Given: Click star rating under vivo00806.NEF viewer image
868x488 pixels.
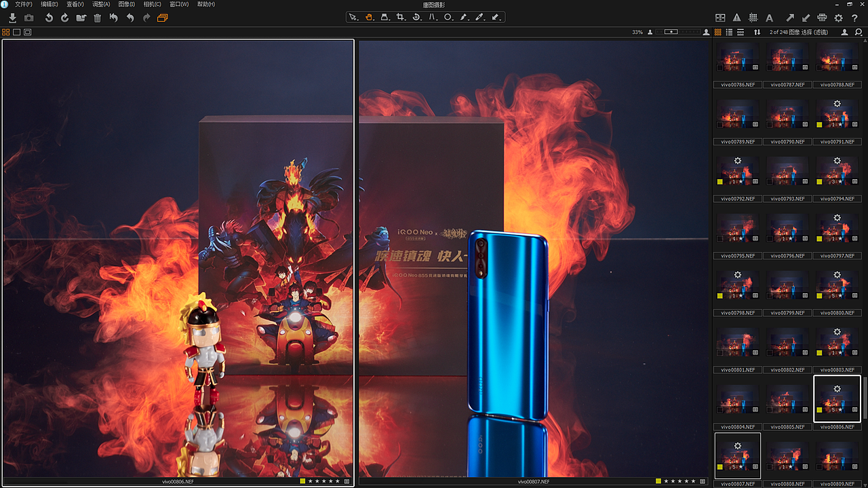Looking at the screenshot, I should (324, 481).
